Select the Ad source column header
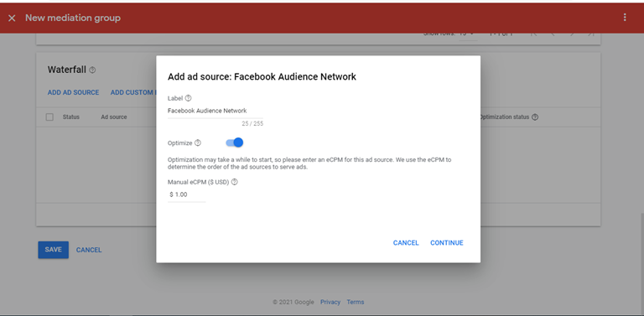This screenshot has height=316, width=644. [114, 117]
